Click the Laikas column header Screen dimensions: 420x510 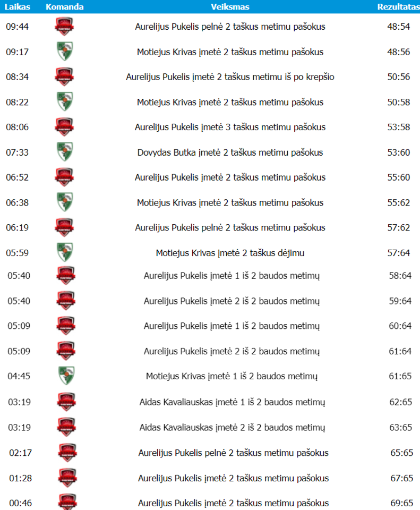(18, 7)
